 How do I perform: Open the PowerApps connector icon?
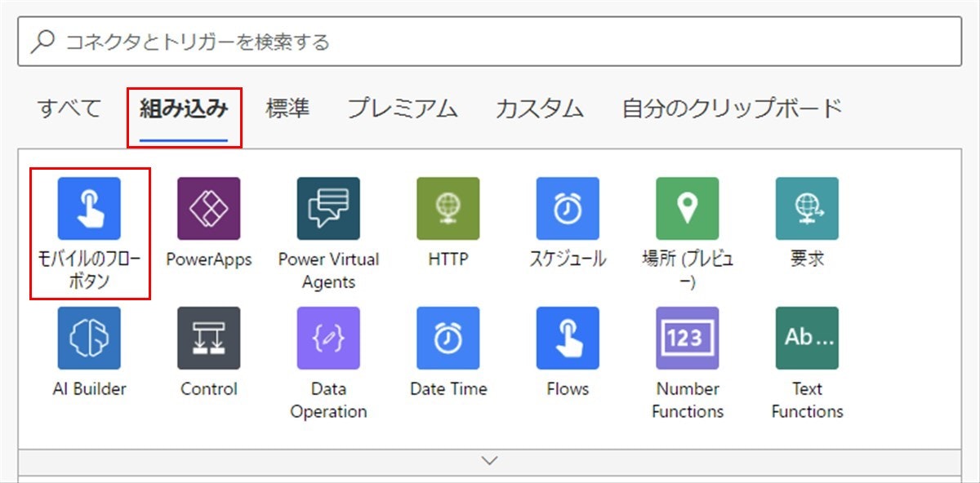(209, 208)
